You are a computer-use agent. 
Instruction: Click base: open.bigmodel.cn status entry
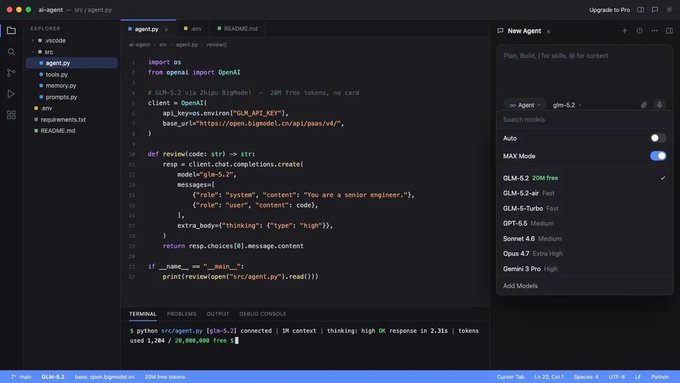[105, 377]
